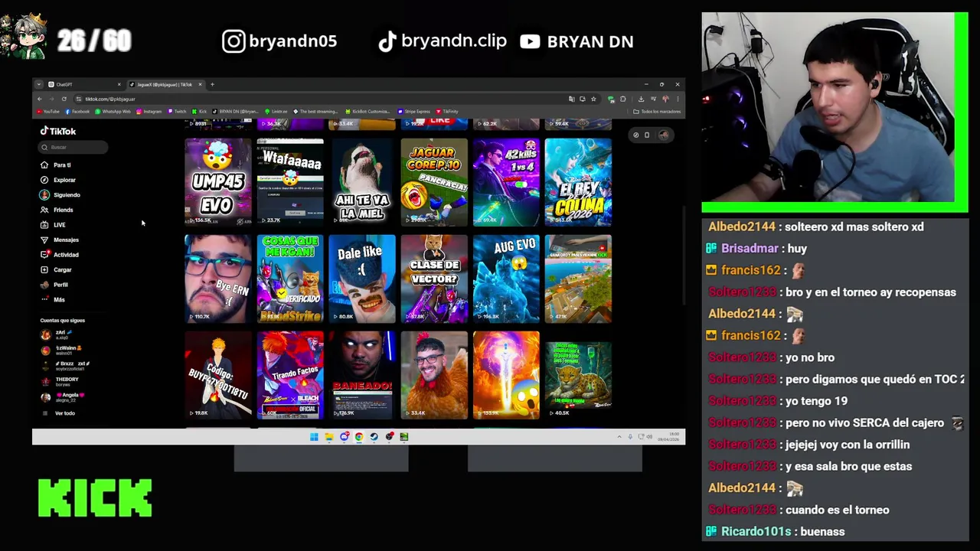Viewport: 980px width, 551px height.
Task: Open the LIVE section
Action: [x=54, y=224]
